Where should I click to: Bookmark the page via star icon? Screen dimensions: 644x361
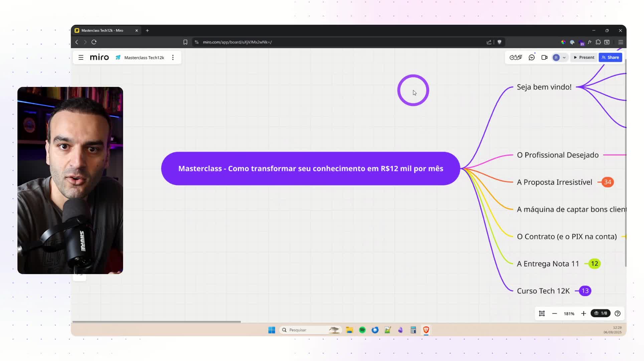pos(185,42)
